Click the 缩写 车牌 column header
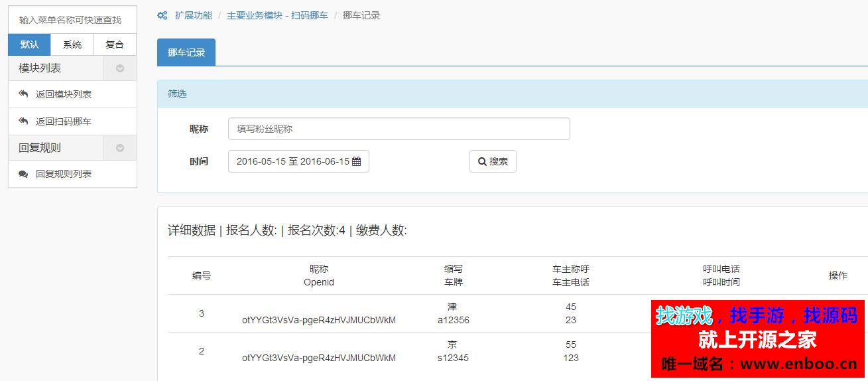Image resolution: width=868 pixels, height=381 pixels. (x=454, y=275)
